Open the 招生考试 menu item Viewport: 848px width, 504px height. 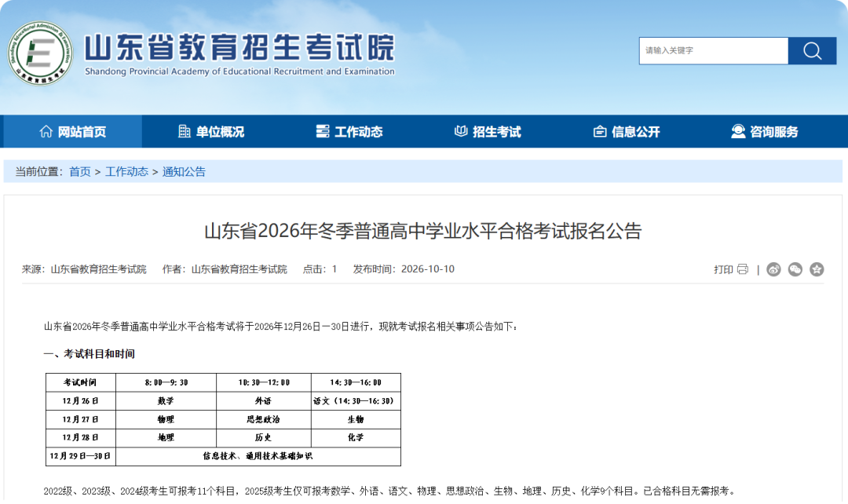coord(488,131)
